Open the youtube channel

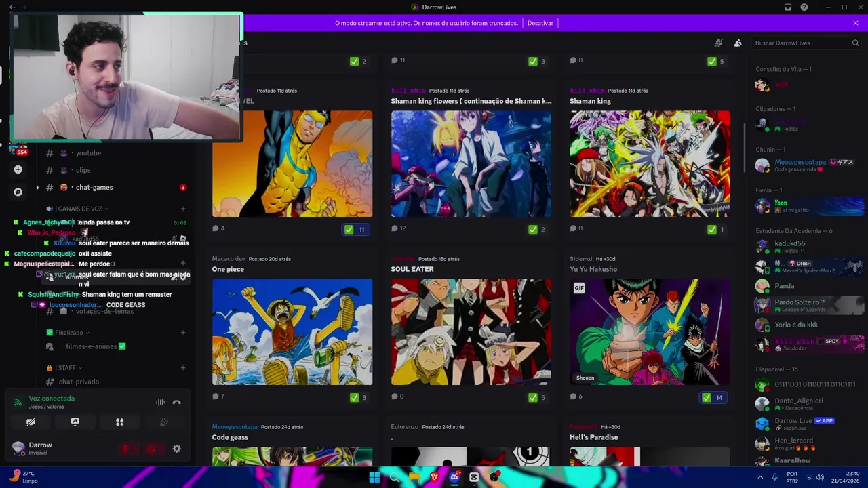pyautogui.click(x=88, y=153)
